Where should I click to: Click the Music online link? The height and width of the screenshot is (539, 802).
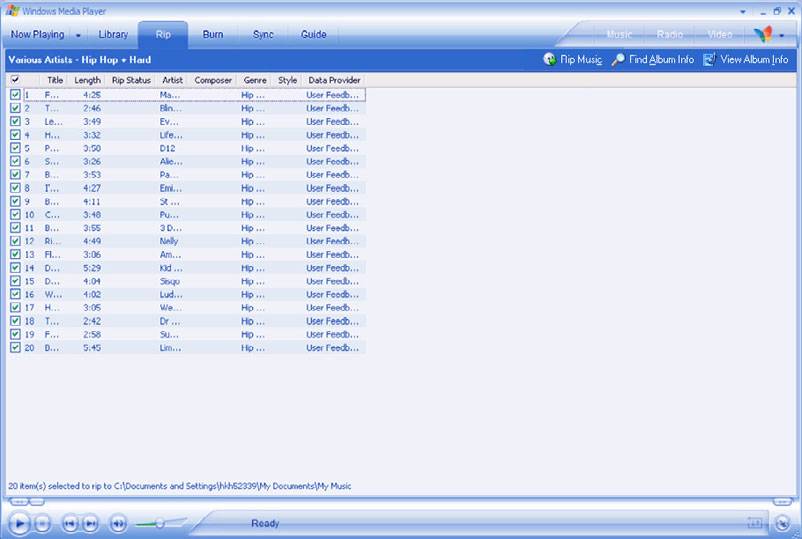tap(619, 34)
